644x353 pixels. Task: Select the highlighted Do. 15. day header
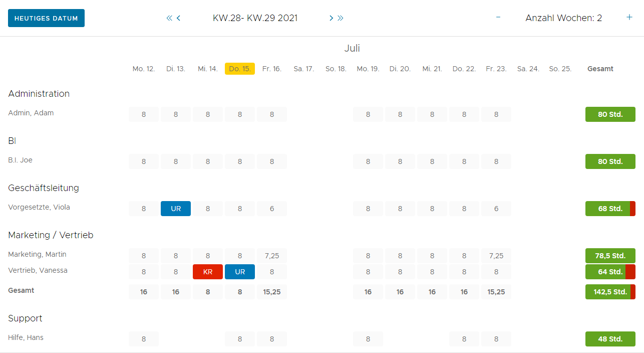240,69
